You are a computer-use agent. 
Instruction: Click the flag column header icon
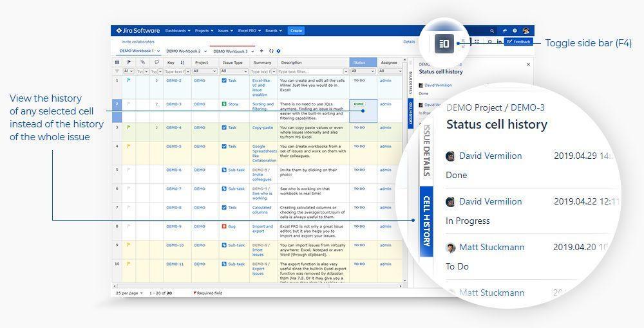point(129,62)
